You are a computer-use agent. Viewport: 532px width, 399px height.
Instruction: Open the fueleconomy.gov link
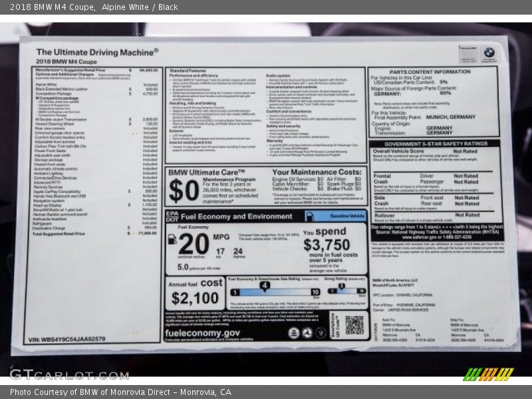point(202,333)
